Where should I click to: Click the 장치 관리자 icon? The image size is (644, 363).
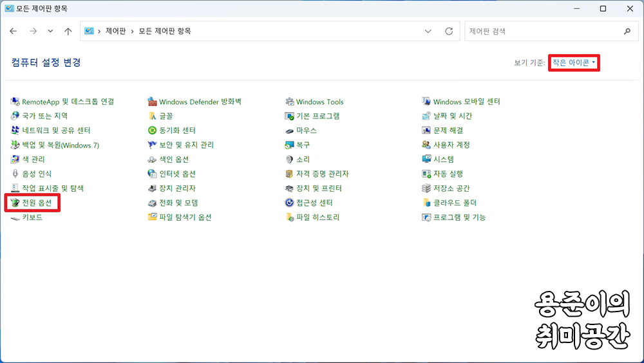click(153, 188)
